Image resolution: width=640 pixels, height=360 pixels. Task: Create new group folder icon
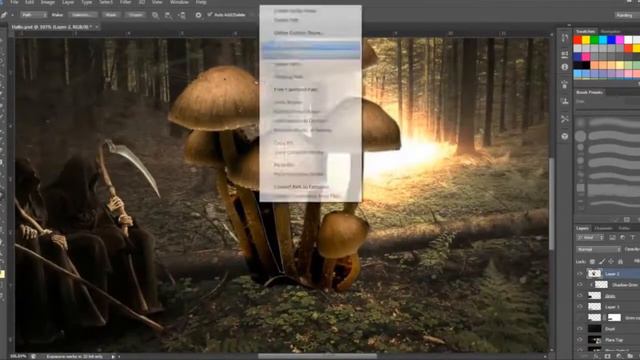[x=630, y=357]
